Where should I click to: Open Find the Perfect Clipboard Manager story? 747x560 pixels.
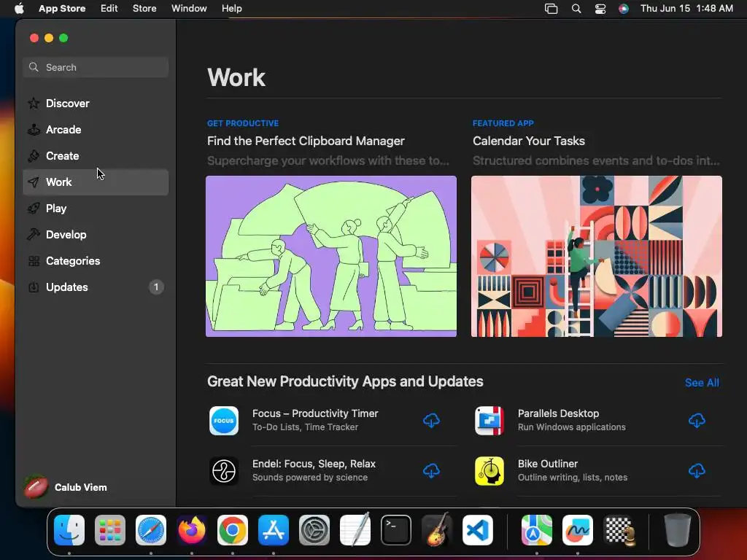pyautogui.click(x=306, y=141)
